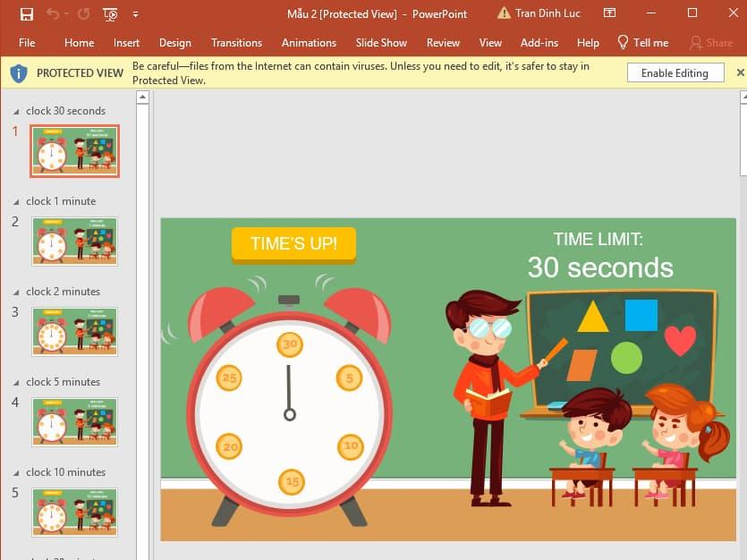747x560 pixels.
Task: Select the Slide Show tab
Action: point(381,42)
